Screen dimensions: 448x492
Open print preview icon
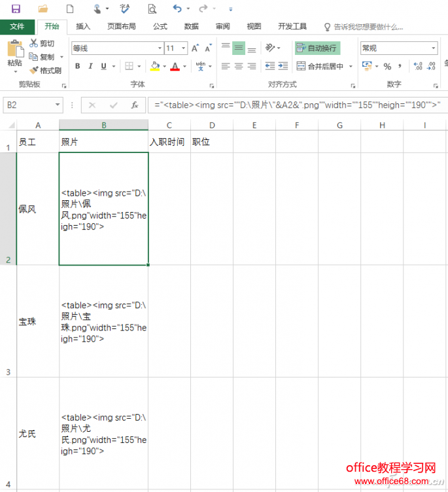[x=152, y=9]
